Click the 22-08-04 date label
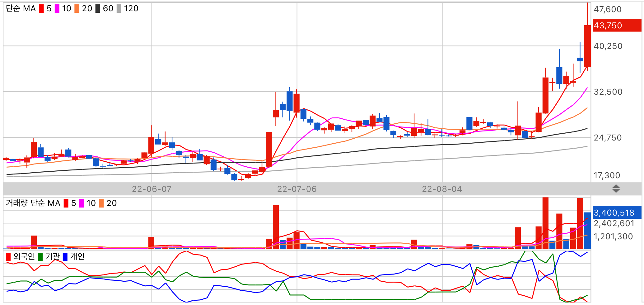Image resolution: width=644 pixels, height=305 pixels. [442, 189]
